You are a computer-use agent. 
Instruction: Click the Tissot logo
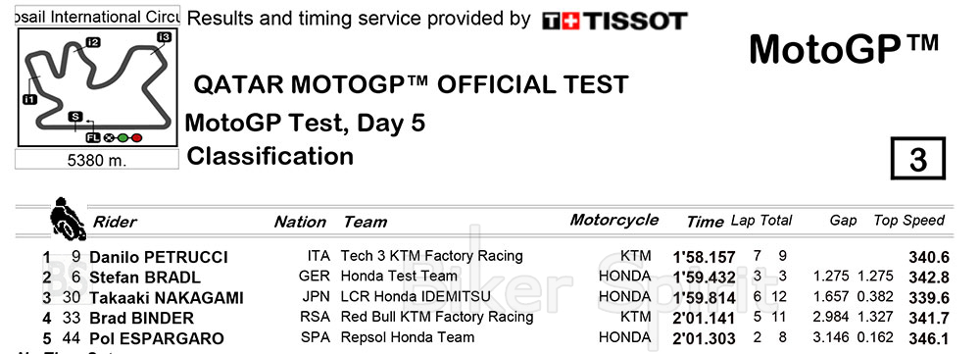coord(615,22)
